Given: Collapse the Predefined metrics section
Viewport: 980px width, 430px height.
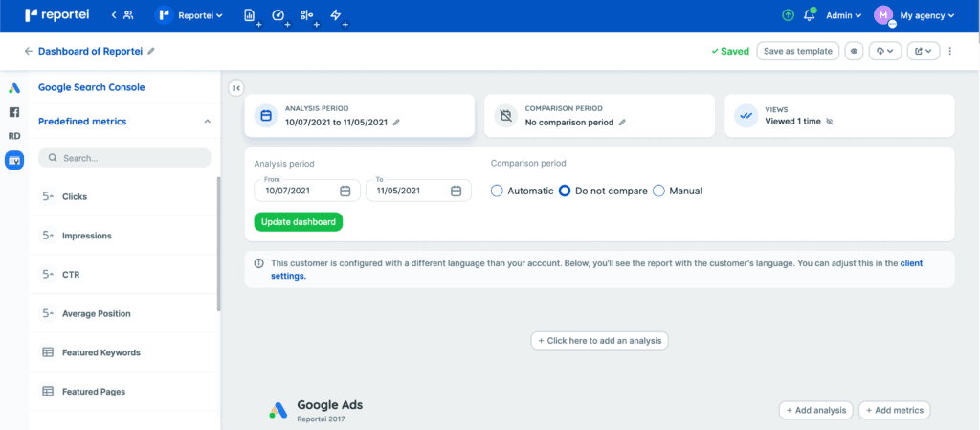Looking at the screenshot, I should pyautogui.click(x=208, y=122).
